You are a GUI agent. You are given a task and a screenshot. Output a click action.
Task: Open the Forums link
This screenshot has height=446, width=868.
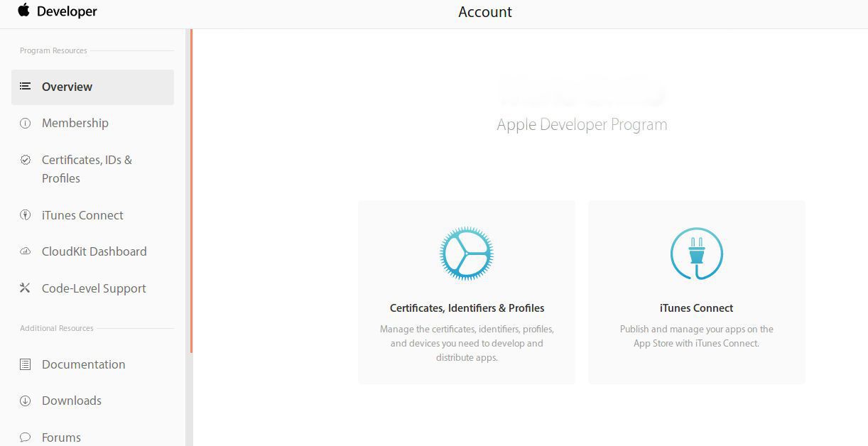coord(61,437)
